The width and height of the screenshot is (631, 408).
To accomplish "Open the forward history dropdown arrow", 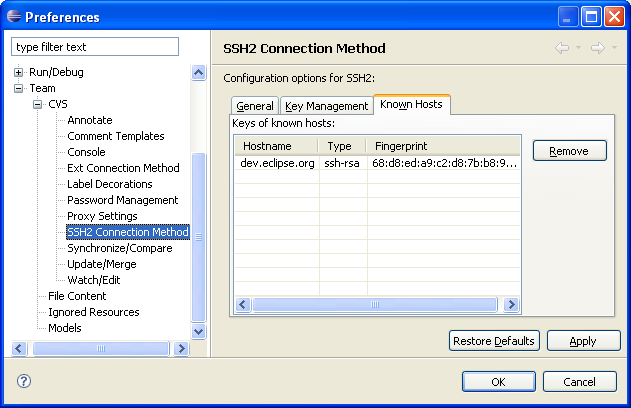I will [615, 47].
